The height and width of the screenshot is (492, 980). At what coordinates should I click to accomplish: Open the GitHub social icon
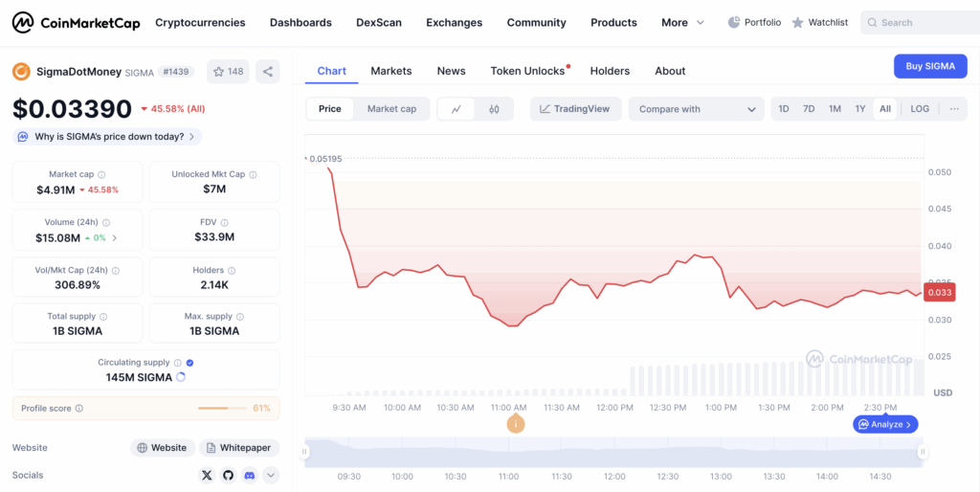pos(229,475)
